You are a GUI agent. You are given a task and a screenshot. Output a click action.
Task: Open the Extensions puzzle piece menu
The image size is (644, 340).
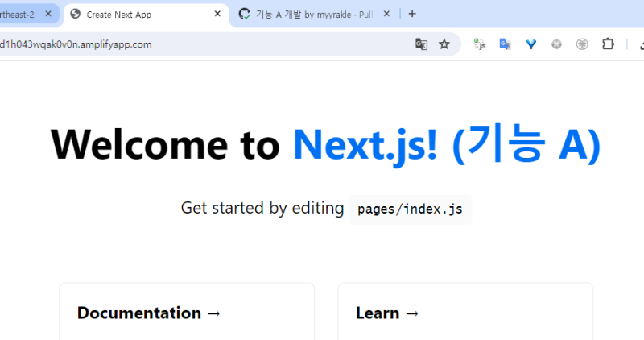click(608, 44)
